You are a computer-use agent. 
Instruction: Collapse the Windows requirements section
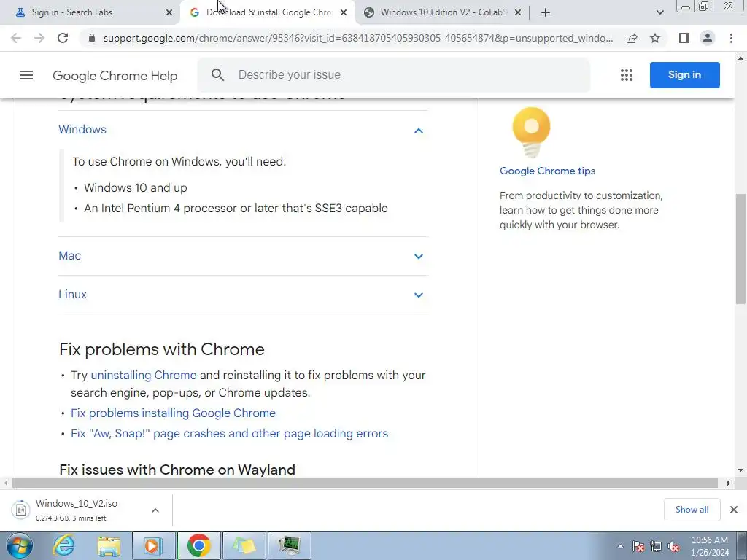419,131
